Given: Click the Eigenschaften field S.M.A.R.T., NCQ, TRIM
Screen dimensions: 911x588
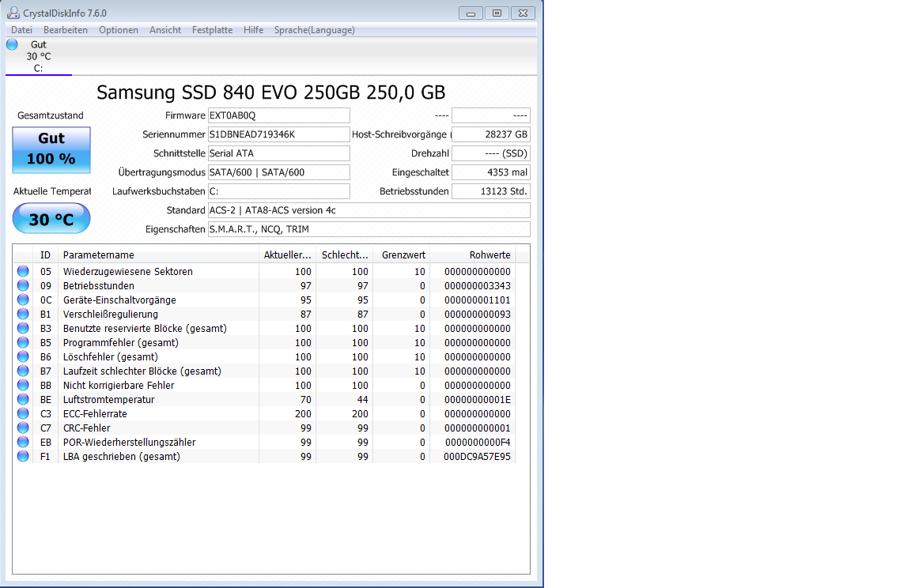Looking at the screenshot, I should pos(369,229).
